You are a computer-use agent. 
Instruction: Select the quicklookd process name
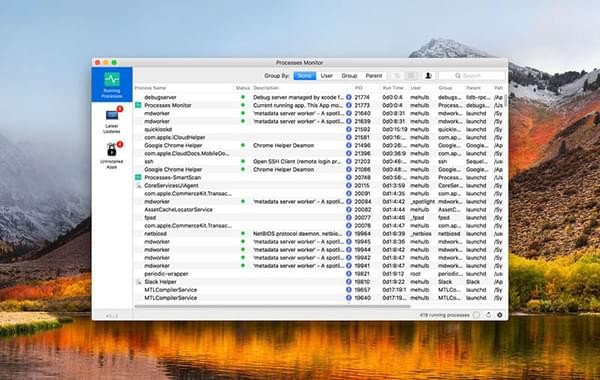pyautogui.click(x=158, y=129)
